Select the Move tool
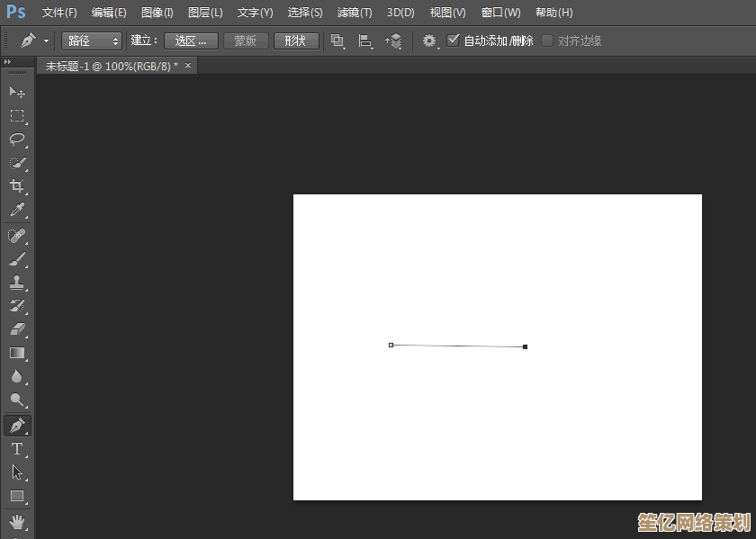 (x=17, y=92)
